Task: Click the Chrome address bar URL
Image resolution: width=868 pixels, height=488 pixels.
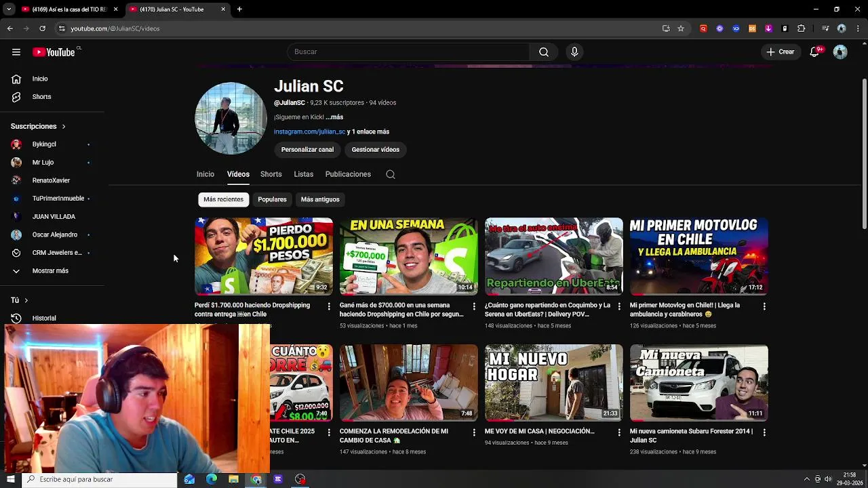Action: click(115, 28)
